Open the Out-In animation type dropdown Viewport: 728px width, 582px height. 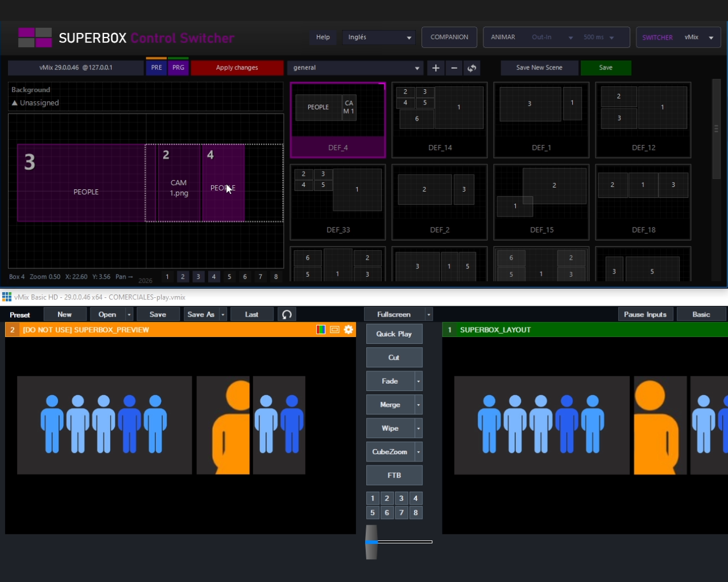click(x=552, y=38)
